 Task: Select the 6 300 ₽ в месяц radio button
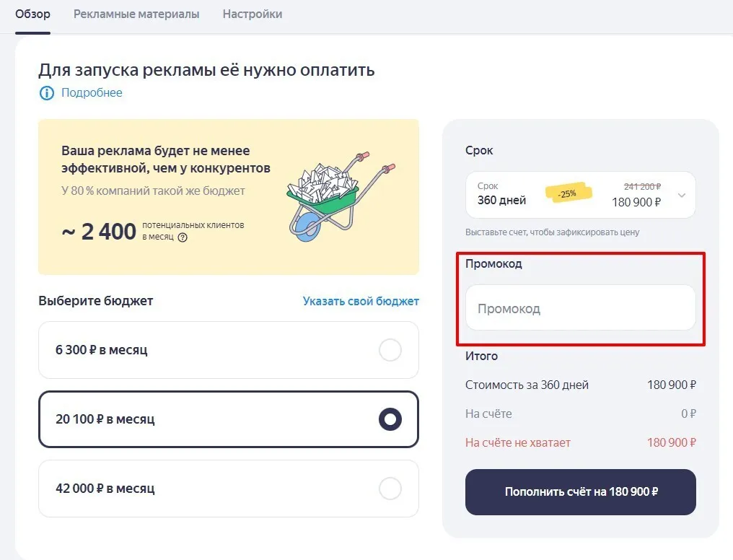[x=390, y=350]
